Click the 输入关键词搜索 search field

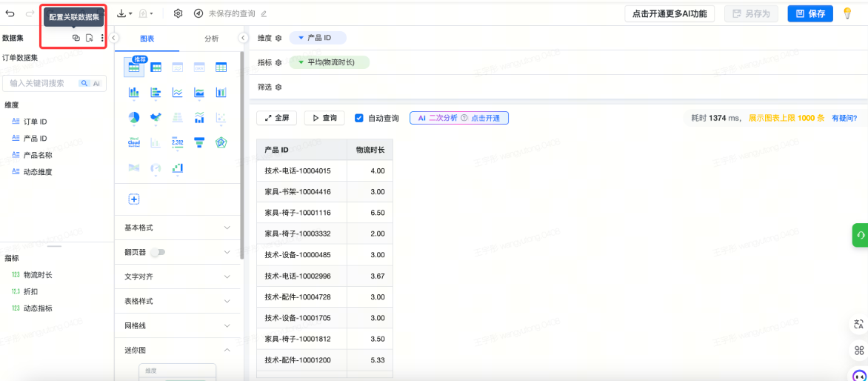(41, 84)
